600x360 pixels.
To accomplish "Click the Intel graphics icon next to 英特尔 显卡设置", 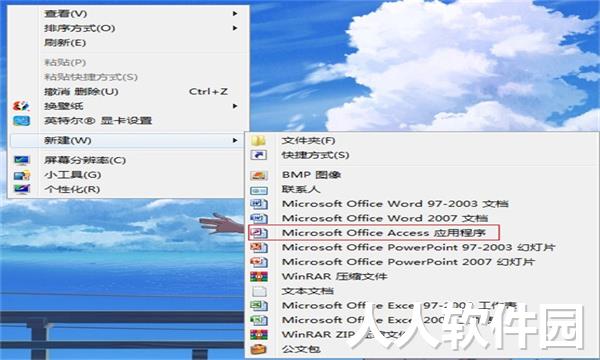I will tap(21, 121).
